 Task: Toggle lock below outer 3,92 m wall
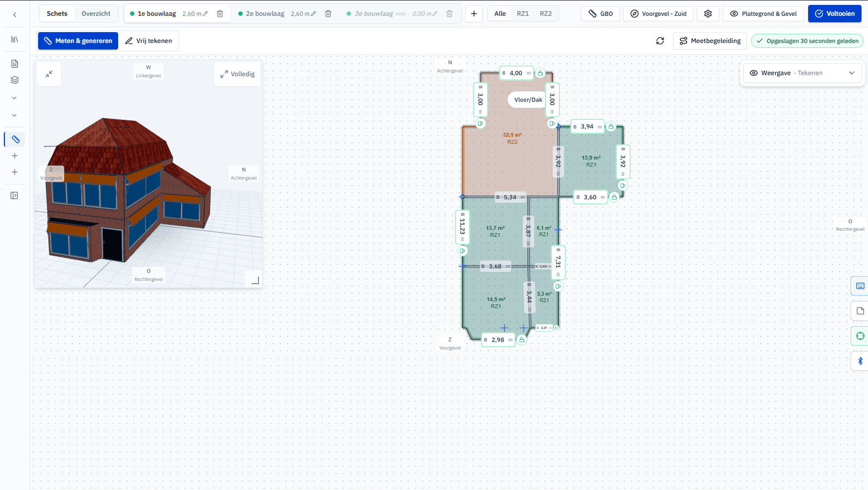pyautogui.click(x=623, y=186)
